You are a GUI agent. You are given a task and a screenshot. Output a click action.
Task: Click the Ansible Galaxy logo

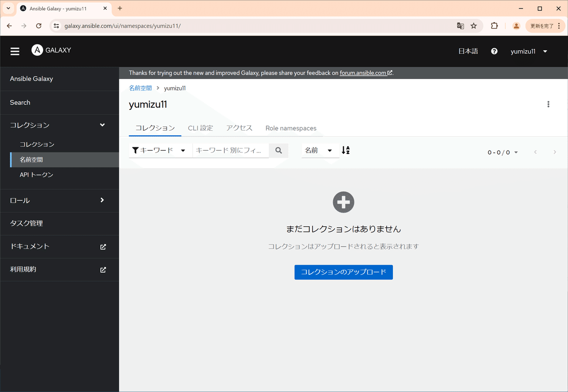click(x=51, y=50)
